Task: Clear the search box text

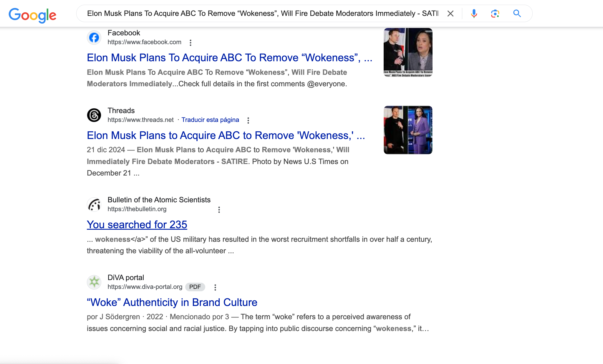Action: point(450,14)
